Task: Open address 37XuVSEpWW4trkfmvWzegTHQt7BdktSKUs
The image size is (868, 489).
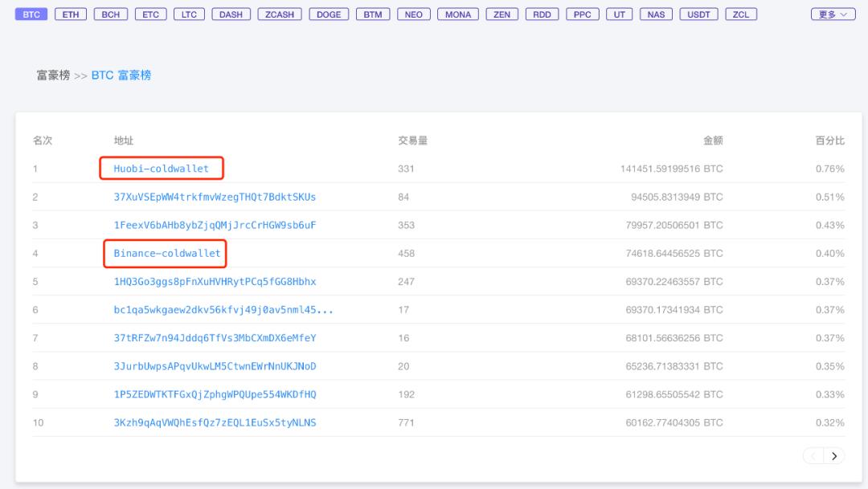Action: 215,197
